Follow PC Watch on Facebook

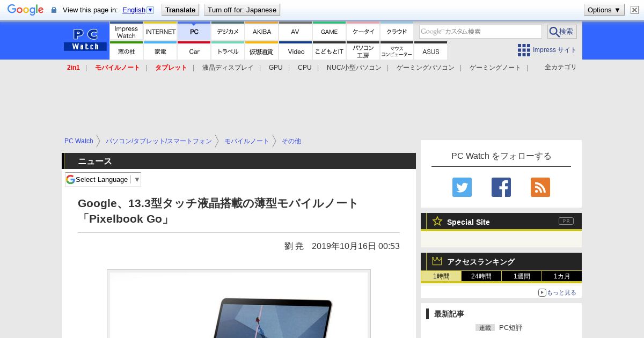(501, 187)
